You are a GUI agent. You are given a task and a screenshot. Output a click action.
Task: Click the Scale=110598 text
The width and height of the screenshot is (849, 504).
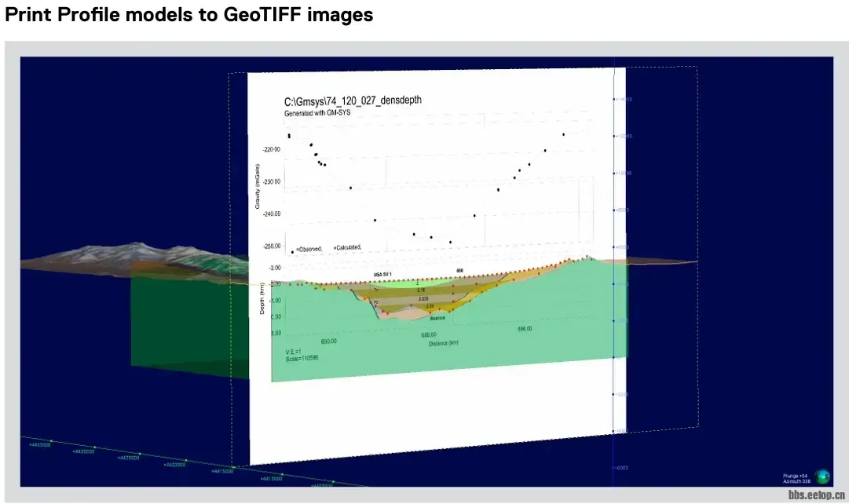coord(302,358)
